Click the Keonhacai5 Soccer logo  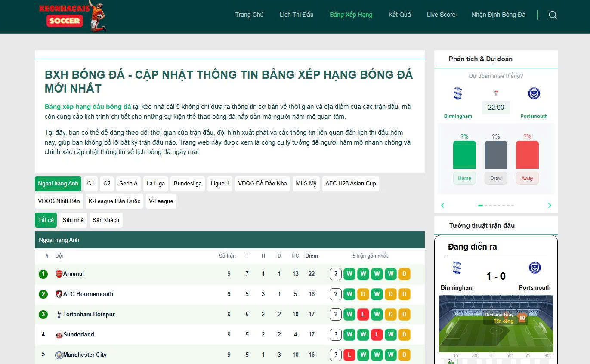click(x=72, y=16)
